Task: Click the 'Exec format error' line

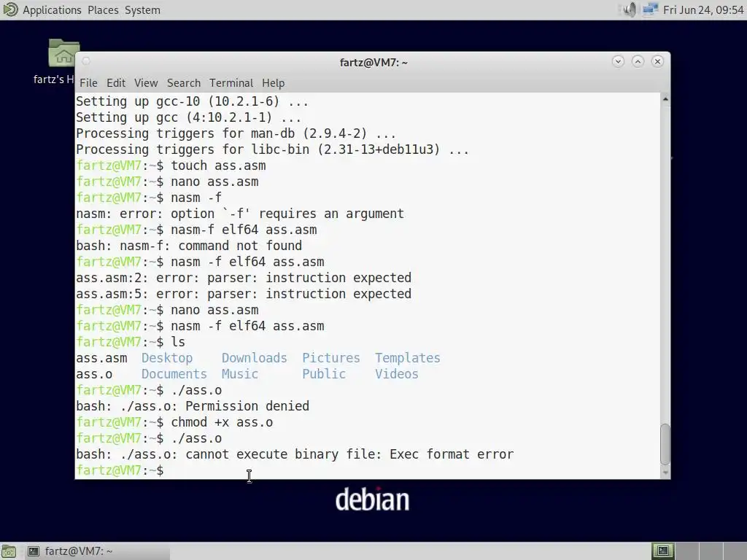Action: (x=295, y=454)
